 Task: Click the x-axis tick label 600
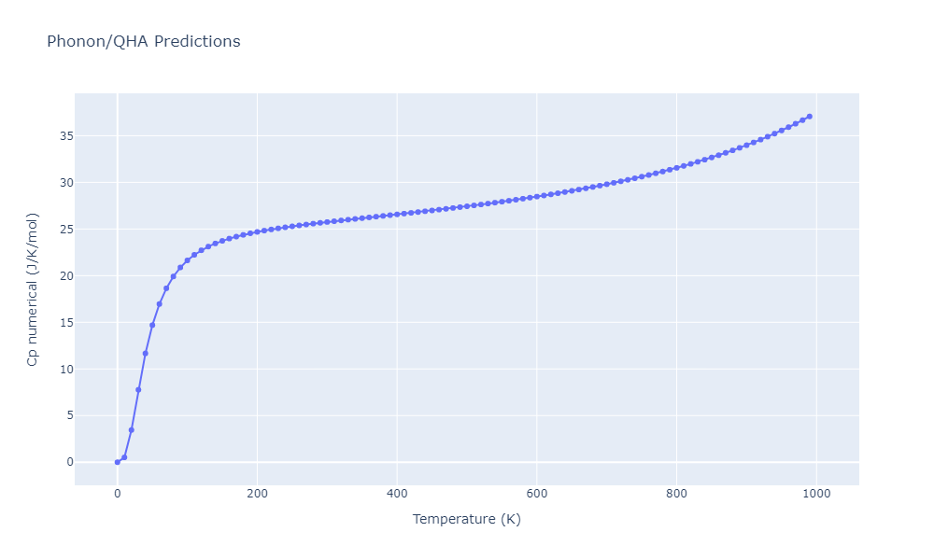tap(537, 494)
